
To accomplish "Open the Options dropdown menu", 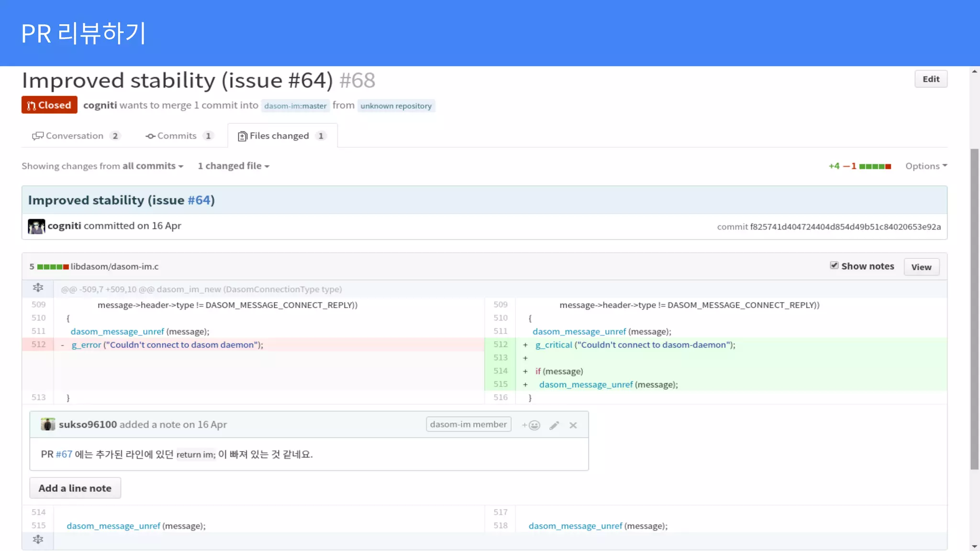I will pyautogui.click(x=925, y=166).
